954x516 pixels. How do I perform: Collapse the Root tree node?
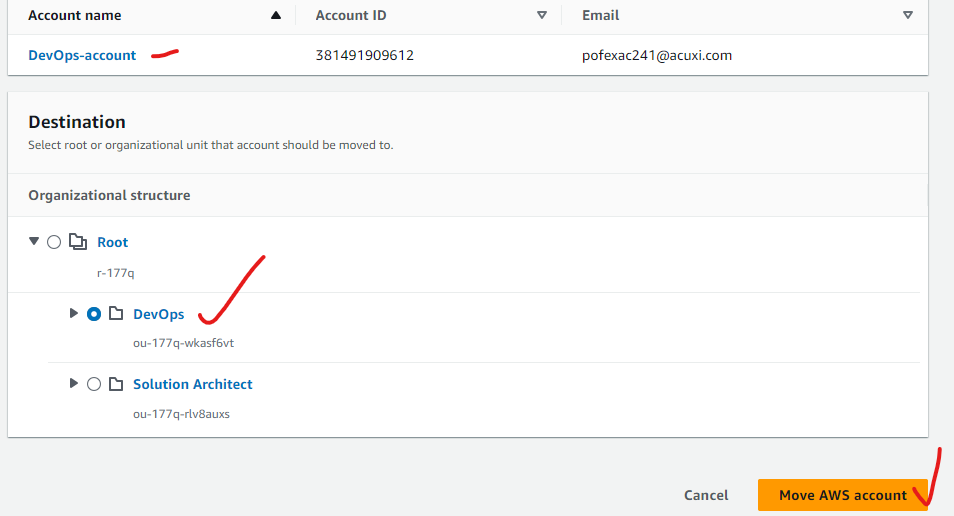pyautogui.click(x=35, y=242)
